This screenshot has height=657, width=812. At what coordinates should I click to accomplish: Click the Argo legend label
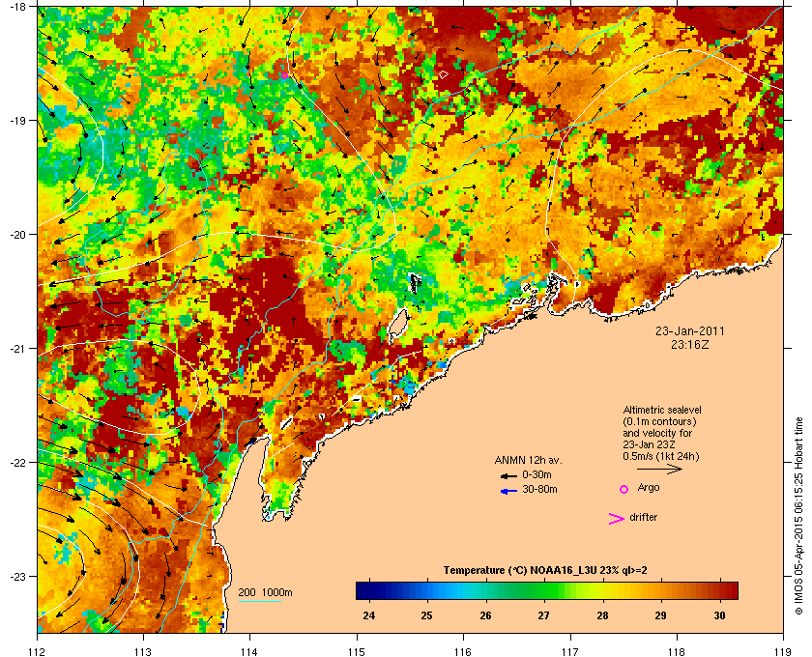[x=649, y=488]
